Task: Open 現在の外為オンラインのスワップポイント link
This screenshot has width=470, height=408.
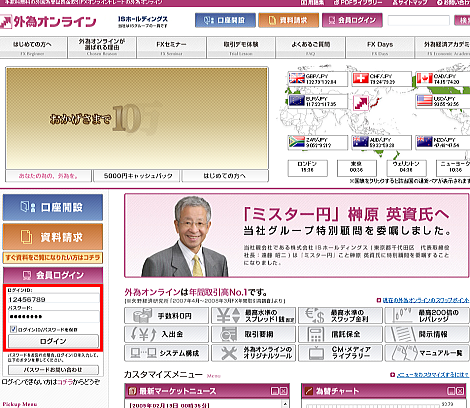Action: (425, 300)
